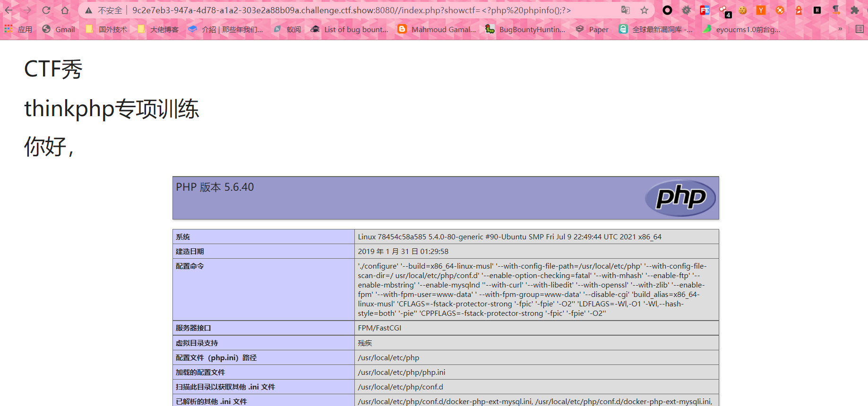Click the 虚拟目录支持 row label
The height and width of the screenshot is (406, 868).
(x=197, y=343)
